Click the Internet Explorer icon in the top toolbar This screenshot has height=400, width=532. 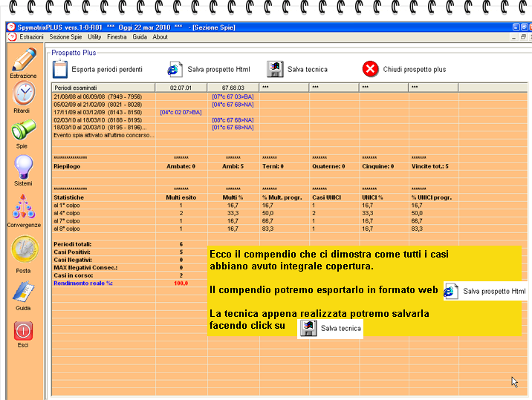[x=175, y=69]
